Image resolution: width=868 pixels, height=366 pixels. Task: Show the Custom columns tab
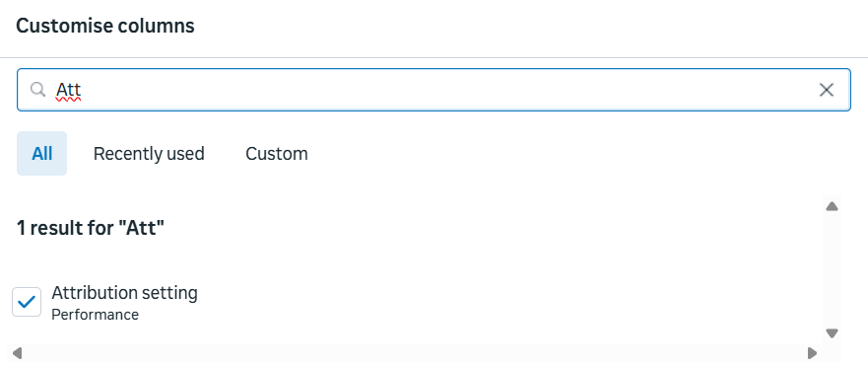pos(277,154)
